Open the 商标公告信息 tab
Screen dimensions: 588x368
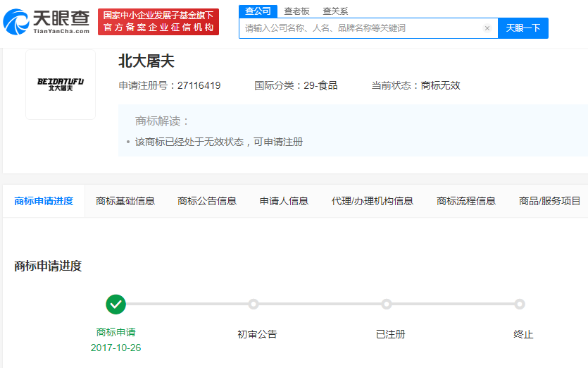click(x=207, y=201)
